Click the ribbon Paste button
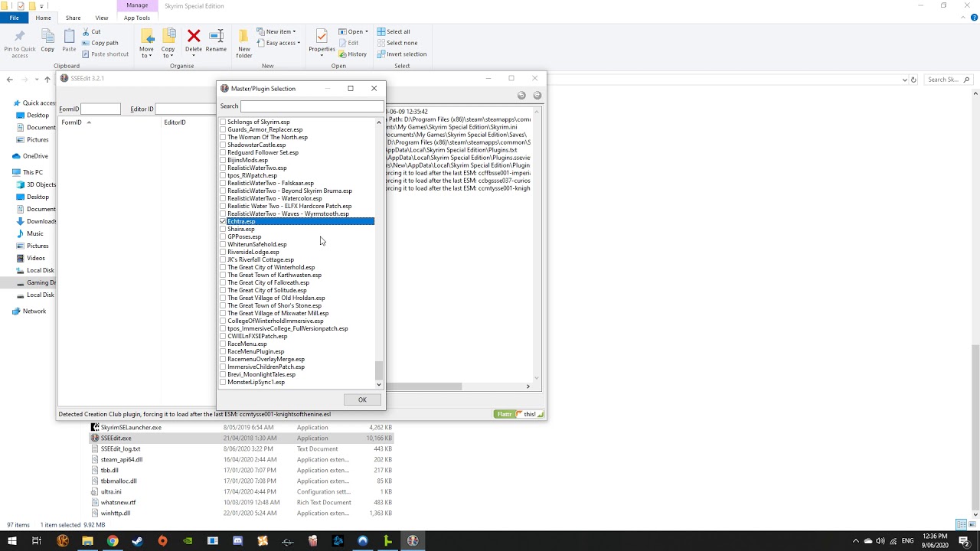980x551 pixels. (69, 40)
